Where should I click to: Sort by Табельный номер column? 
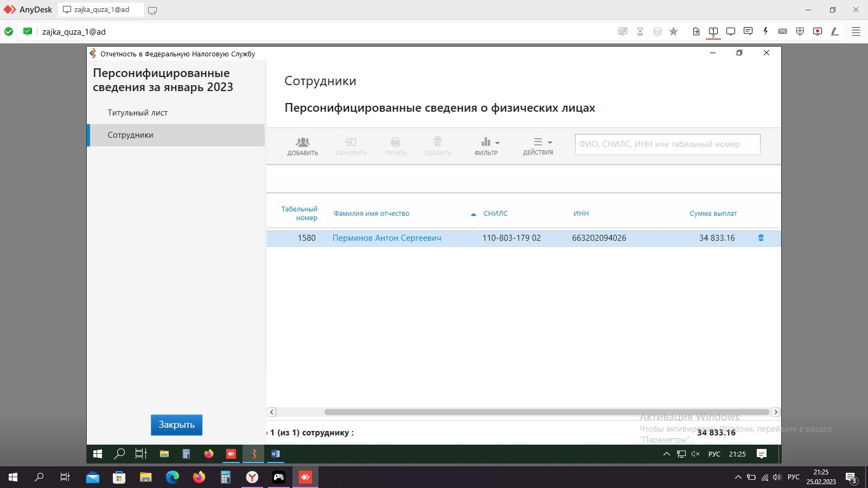point(299,213)
